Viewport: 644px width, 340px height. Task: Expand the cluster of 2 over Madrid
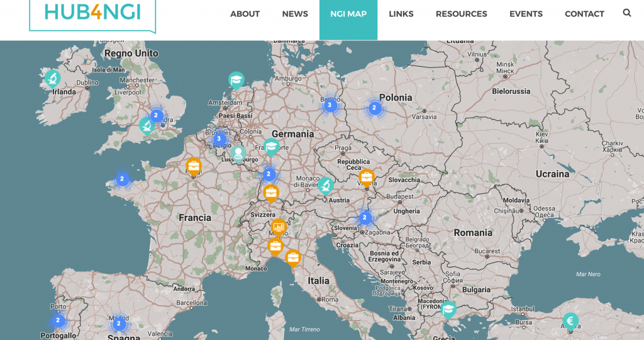119,324
